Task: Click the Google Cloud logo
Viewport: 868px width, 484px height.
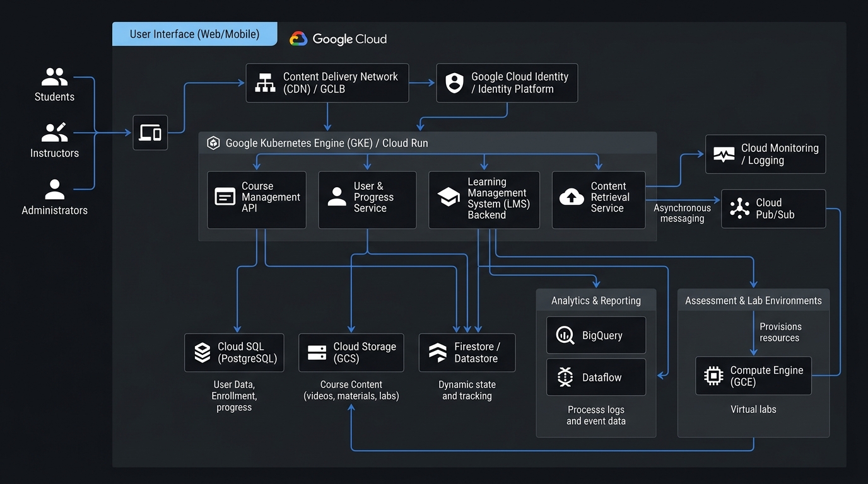Action: (338, 39)
